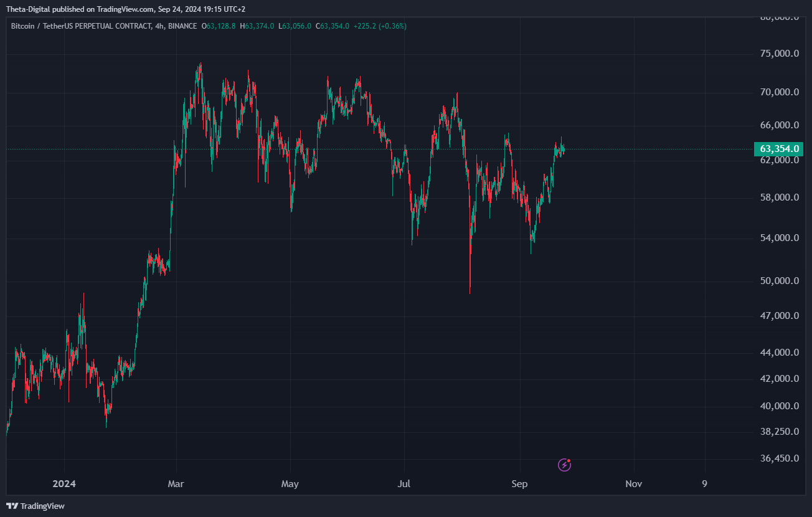
Task: Click the Sep label on time axis
Action: (519, 484)
